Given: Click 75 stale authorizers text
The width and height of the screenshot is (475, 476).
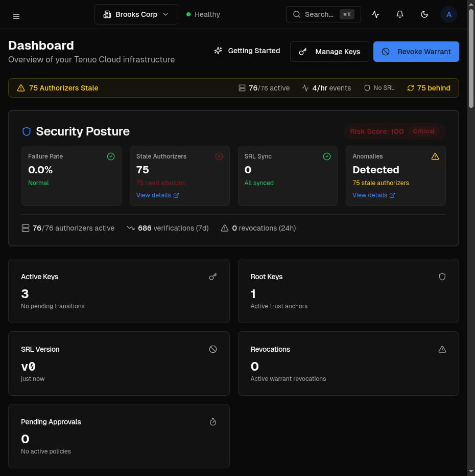Looking at the screenshot, I should [381, 183].
